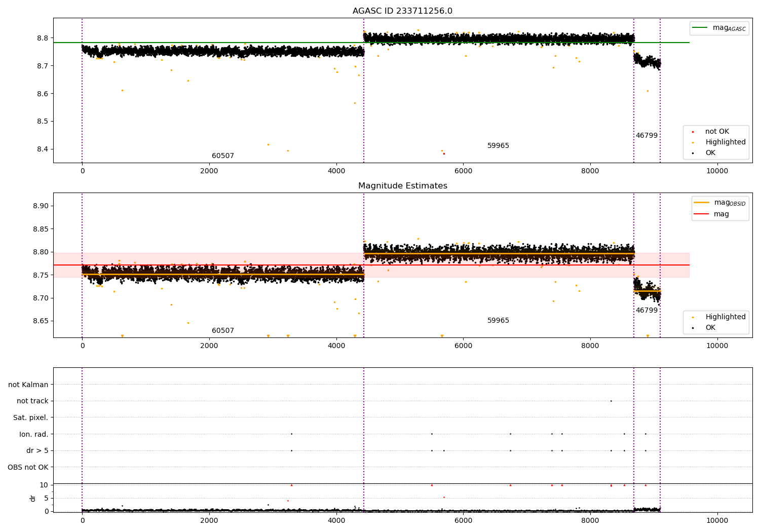This screenshot has width=760, height=532.
Task: Click the title "AGASC ID 233711256.0"
Action: (x=402, y=11)
